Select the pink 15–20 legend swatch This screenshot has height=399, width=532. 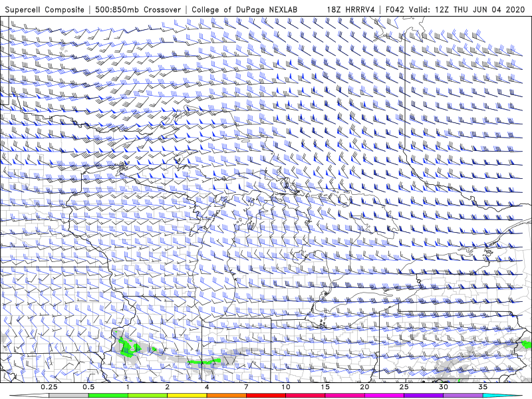pyautogui.click(x=344, y=396)
